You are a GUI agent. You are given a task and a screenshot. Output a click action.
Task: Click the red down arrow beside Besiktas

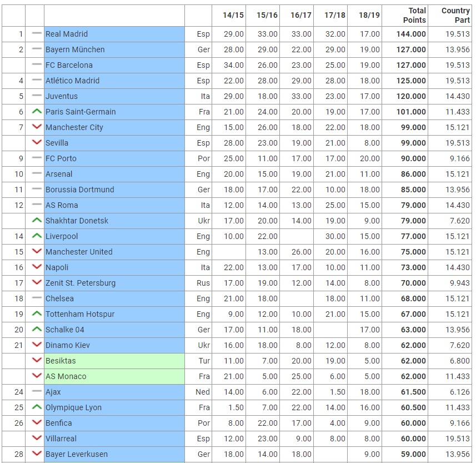(37, 361)
